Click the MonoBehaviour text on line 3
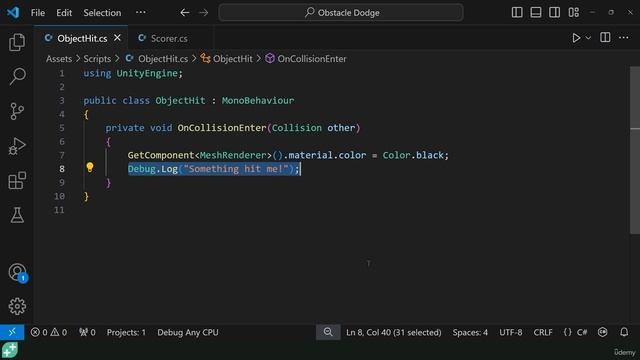This screenshot has height=360, width=640. tap(258, 100)
